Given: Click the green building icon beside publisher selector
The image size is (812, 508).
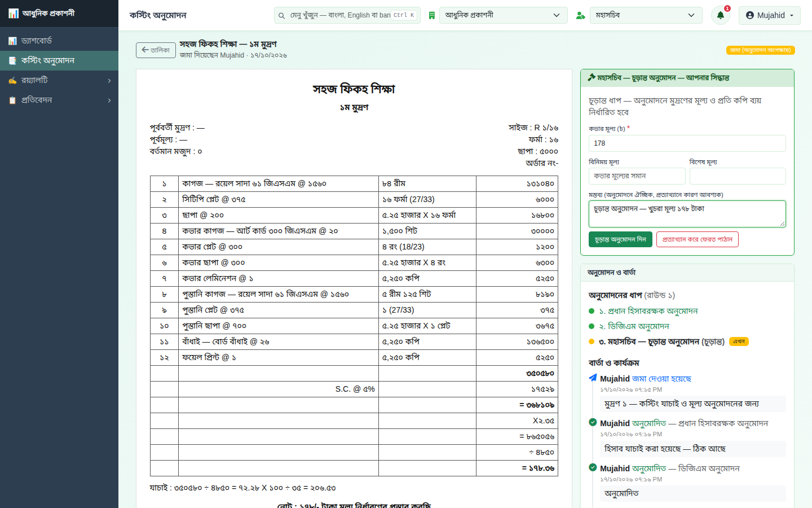Looking at the screenshot, I should 432,16.
